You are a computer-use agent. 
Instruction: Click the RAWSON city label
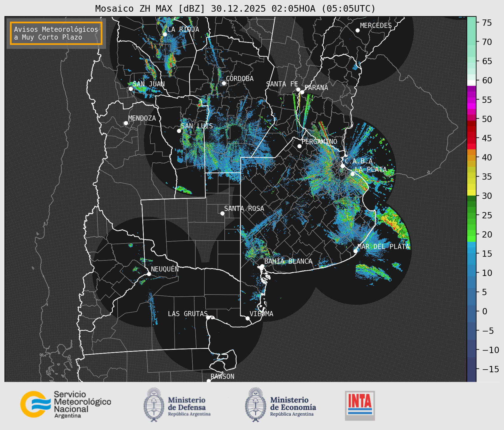[x=222, y=376]
